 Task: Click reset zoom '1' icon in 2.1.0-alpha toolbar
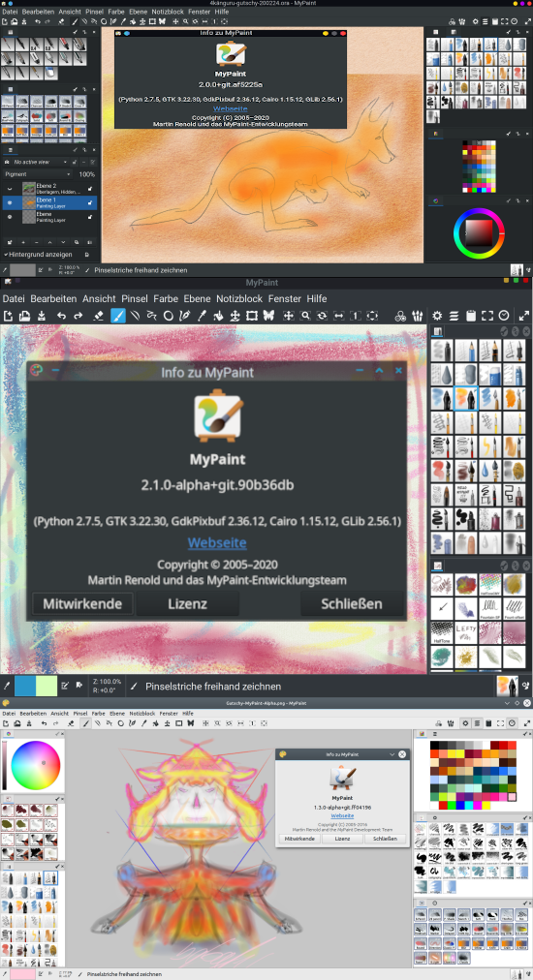[356, 316]
